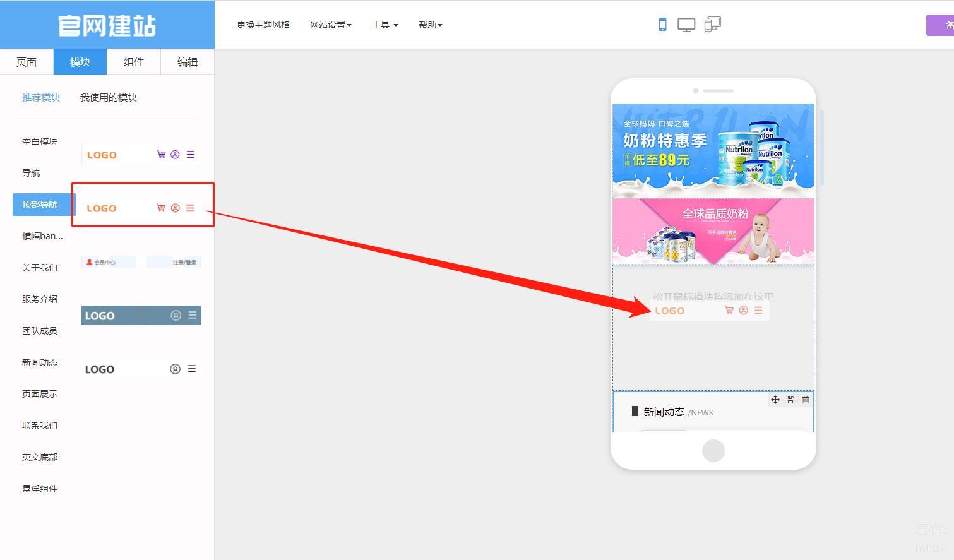Open the 组件 tab
The image size is (954, 560).
pos(134,62)
